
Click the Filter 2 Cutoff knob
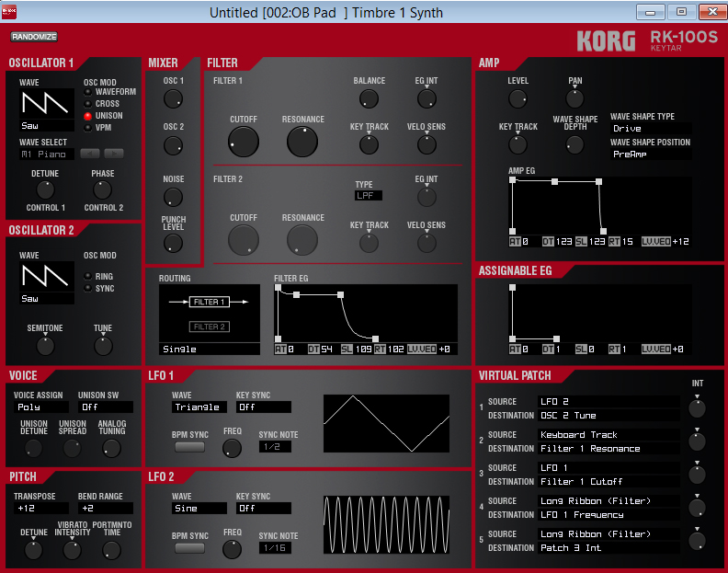coord(244,240)
